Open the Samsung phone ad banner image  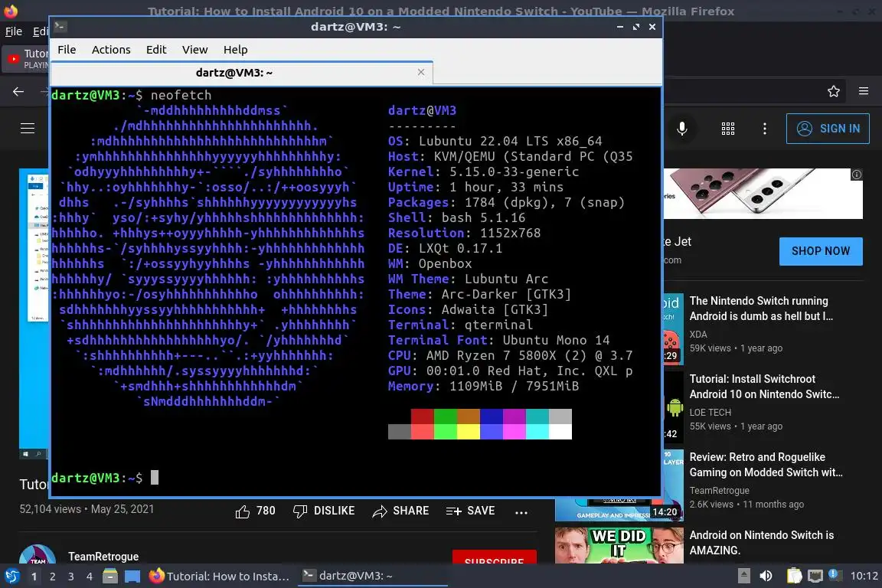[x=763, y=194]
